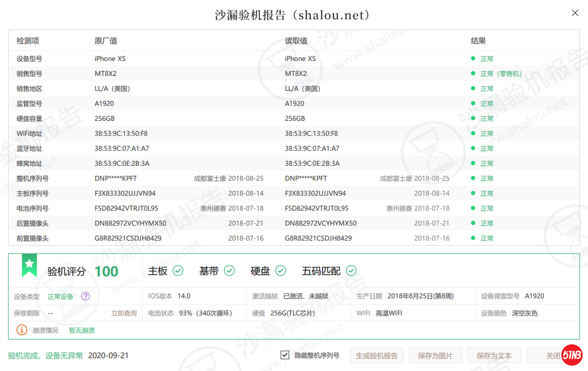Click the 立即查询 warranty lookup link

click(123, 313)
